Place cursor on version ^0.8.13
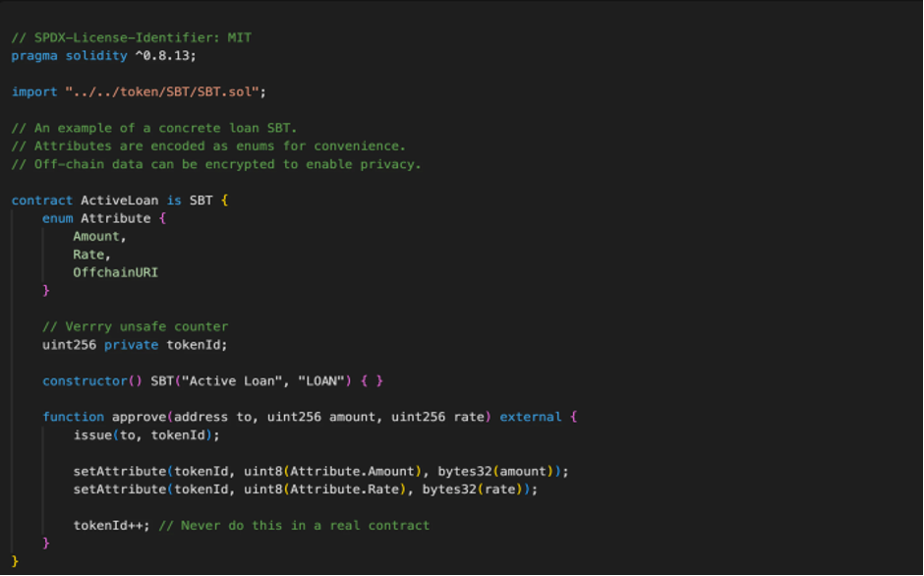 pyautogui.click(x=170, y=56)
